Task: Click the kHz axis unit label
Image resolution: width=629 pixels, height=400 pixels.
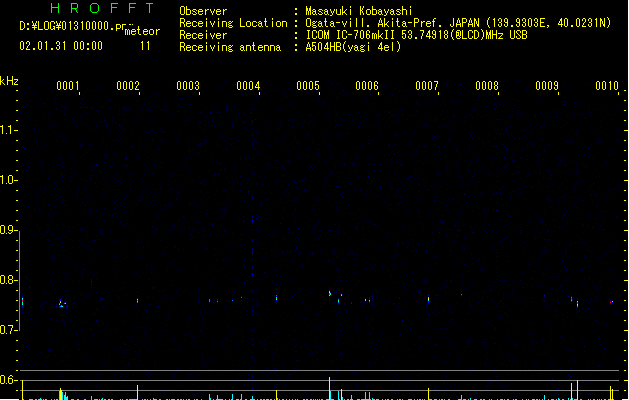Action: click(9, 81)
